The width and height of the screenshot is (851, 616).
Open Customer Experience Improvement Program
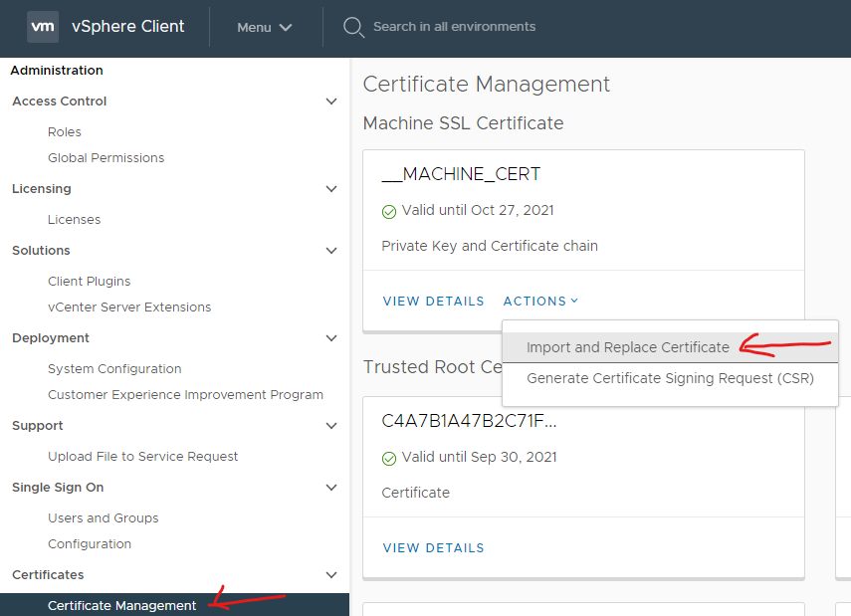185,395
